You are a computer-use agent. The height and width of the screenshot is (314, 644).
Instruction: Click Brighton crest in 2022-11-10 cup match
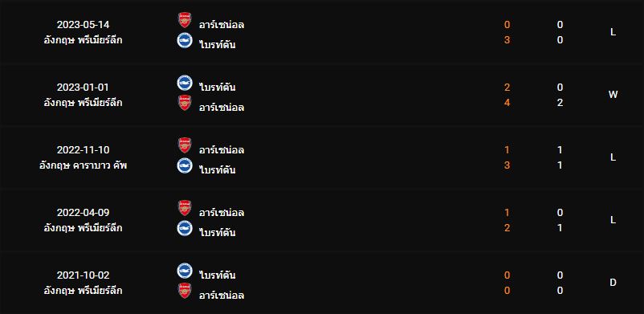185,165
